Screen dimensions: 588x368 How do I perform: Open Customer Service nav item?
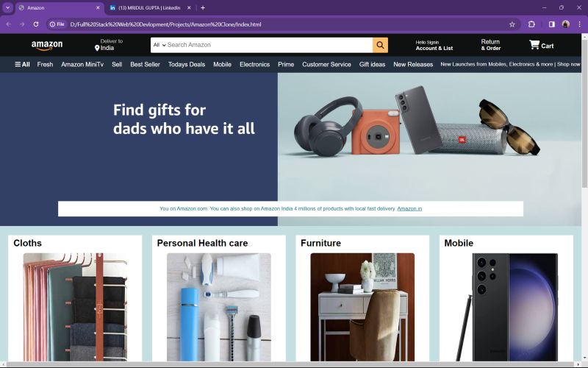(x=326, y=64)
